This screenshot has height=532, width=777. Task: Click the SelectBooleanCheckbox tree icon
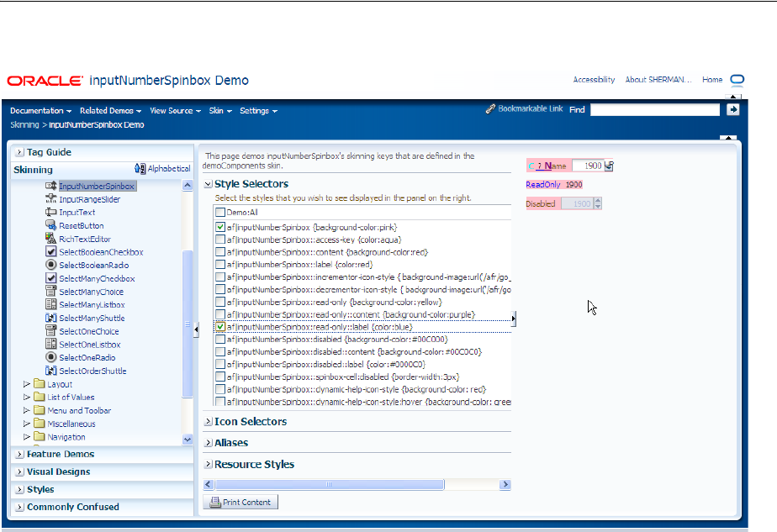point(50,251)
